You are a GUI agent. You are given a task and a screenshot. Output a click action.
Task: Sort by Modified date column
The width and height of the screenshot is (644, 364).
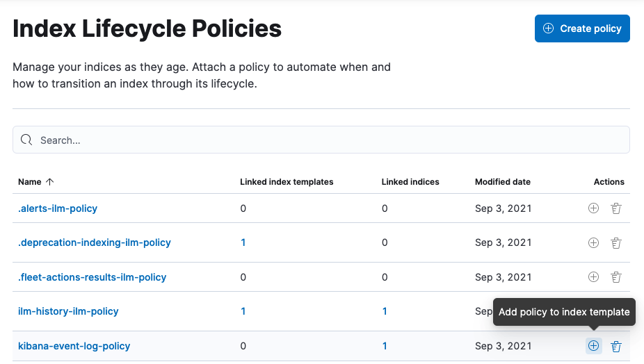tap(502, 182)
